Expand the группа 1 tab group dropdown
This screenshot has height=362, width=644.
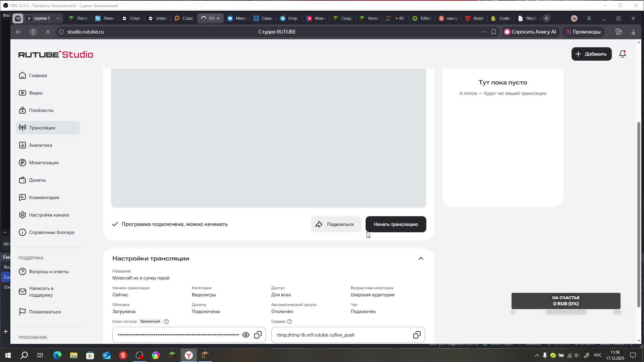pos(58,18)
